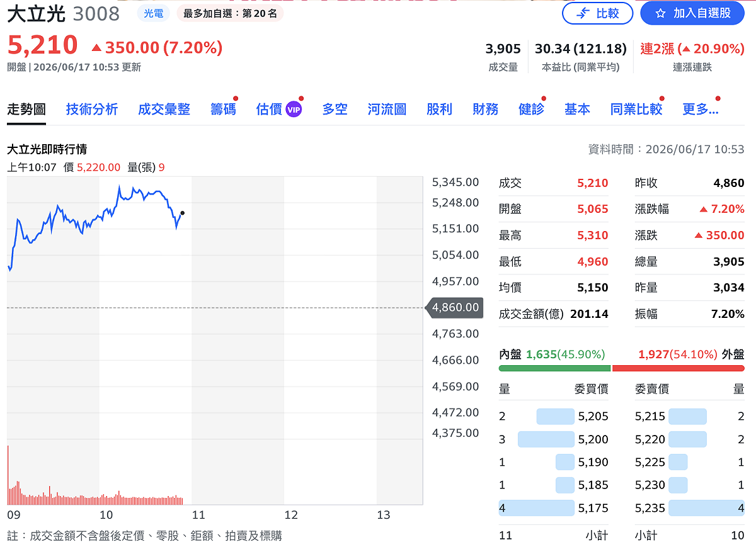Viewport: 756px width, 542px height.
Task: Click 最低 value 4,960
Action: point(593,261)
